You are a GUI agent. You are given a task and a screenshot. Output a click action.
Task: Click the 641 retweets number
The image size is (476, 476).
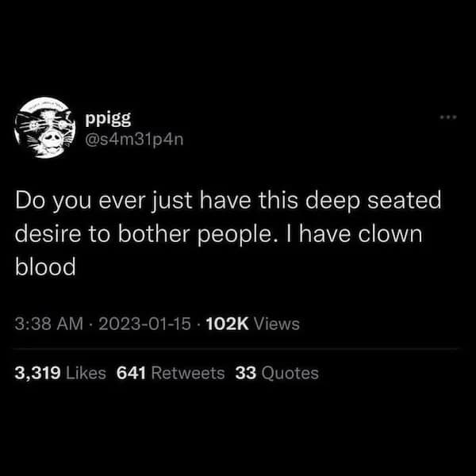click(131, 373)
